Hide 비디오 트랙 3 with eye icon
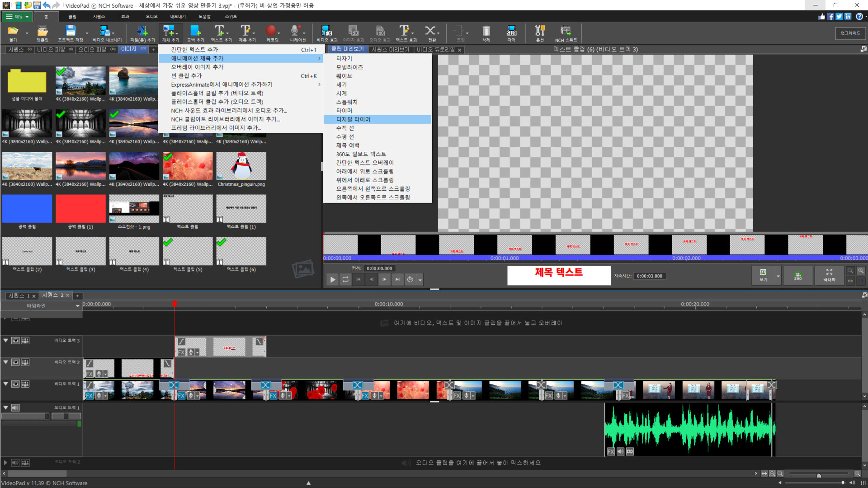 coord(15,341)
